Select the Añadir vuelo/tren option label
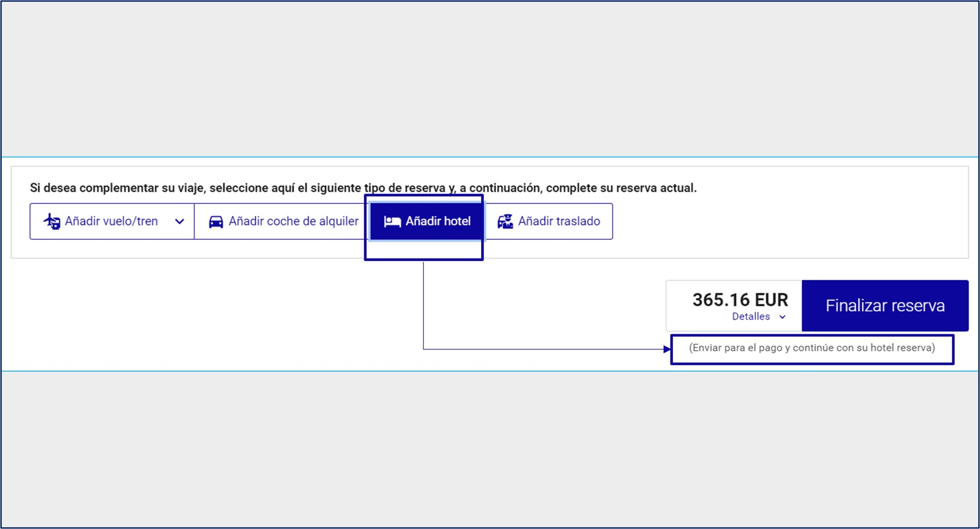Image resolution: width=980 pixels, height=529 pixels. (x=111, y=222)
